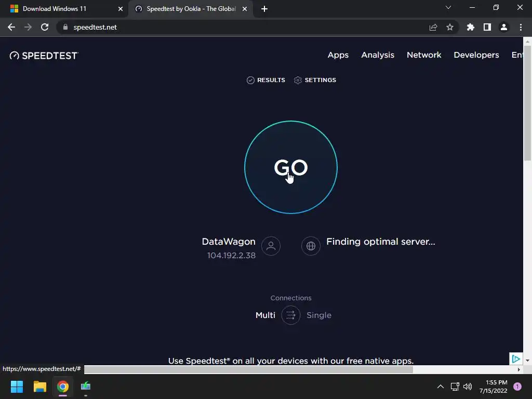Click the vertical page scrollbar thumb
This screenshot has width=532, height=399.
(527, 102)
